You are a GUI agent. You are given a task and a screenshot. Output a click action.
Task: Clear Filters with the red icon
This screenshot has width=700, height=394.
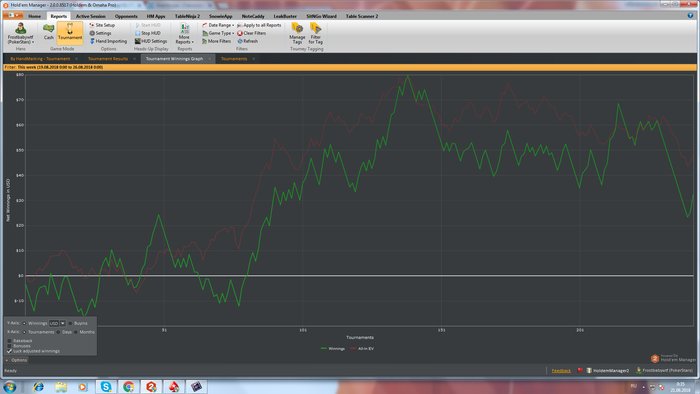coord(252,33)
